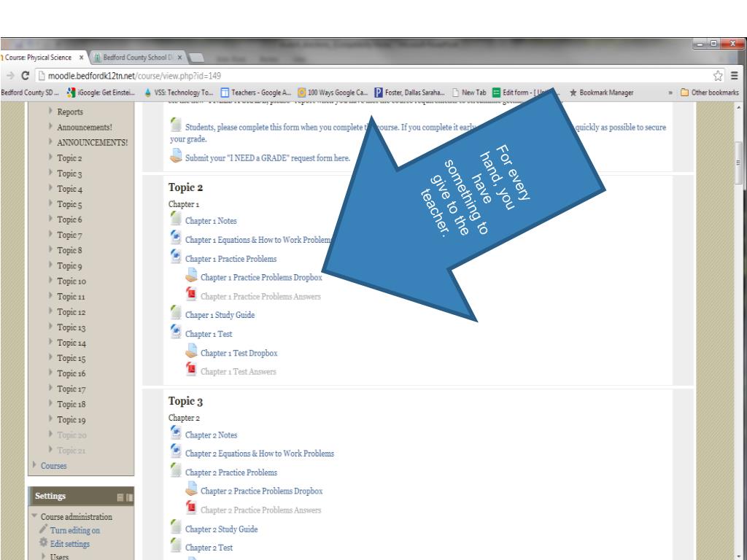
Task: Open the Chapter 2 Test link
Action: pyautogui.click(x=209, y=548)
